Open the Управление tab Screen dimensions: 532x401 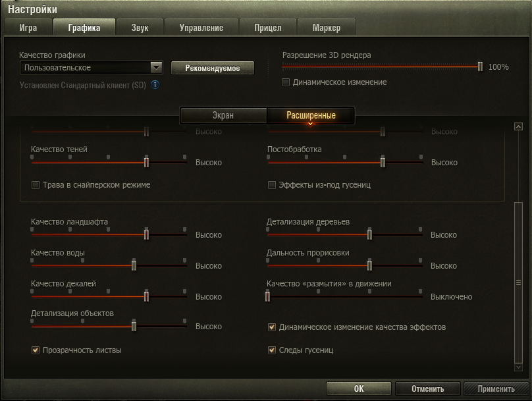(x=202, y=28)
